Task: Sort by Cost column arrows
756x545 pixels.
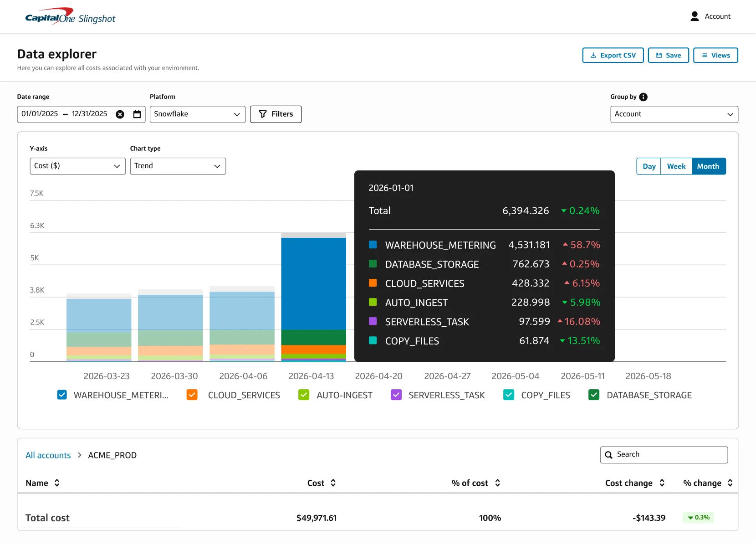Action: click(x=333, y=483)
